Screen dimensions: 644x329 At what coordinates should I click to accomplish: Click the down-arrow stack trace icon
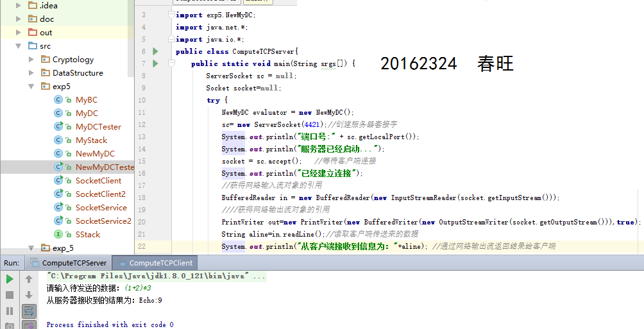[29, 295]
